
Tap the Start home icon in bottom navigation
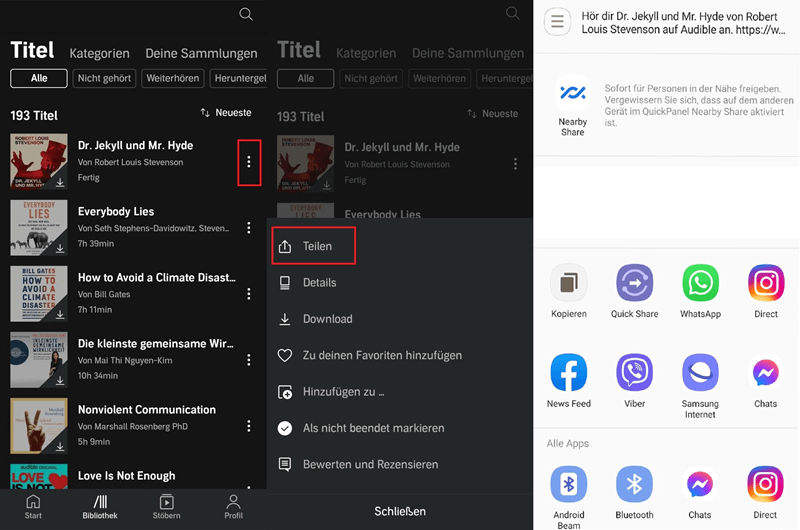tap(33, 507)
